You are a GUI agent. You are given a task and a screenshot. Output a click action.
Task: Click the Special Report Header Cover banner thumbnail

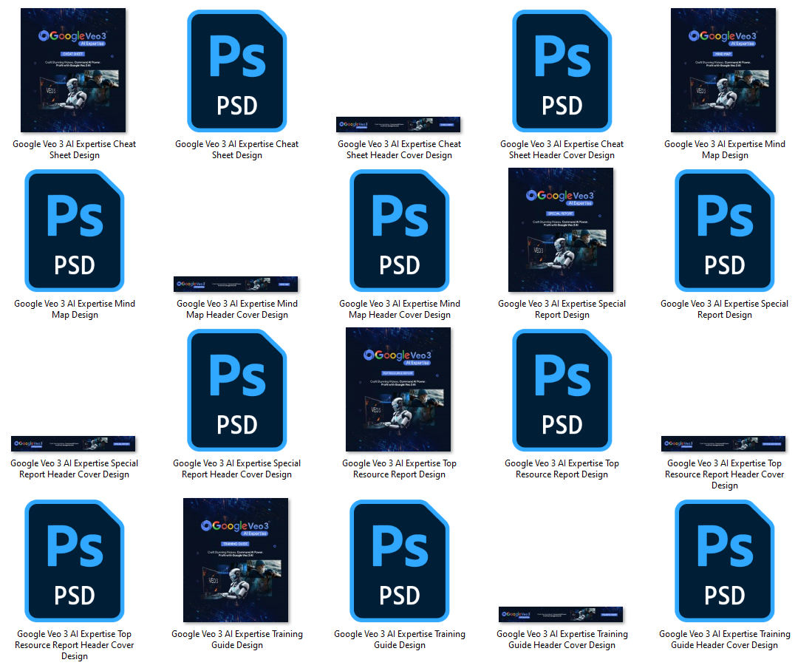click(73, 443)
